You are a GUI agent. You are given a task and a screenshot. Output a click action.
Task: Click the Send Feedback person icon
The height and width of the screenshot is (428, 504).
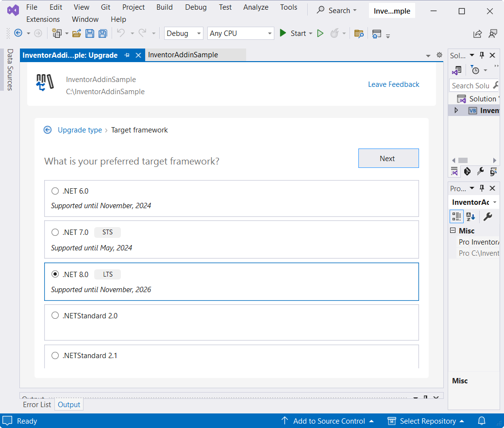click(493, 33)
